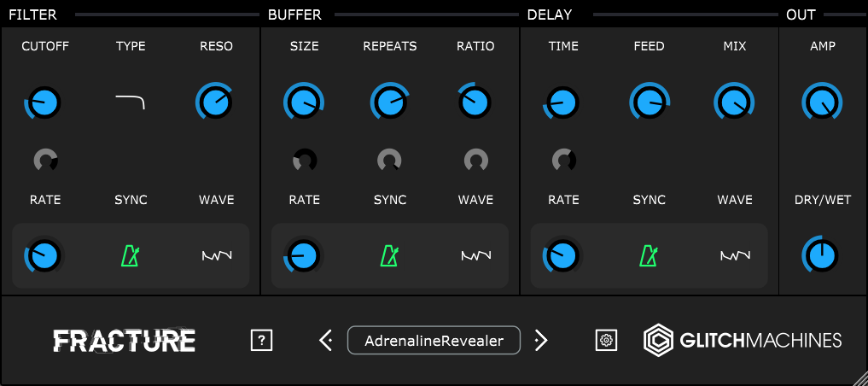Open the AdrenalineRevealer preset menu
The width and height of the screenshot is (868, 386).
(434, 340)
